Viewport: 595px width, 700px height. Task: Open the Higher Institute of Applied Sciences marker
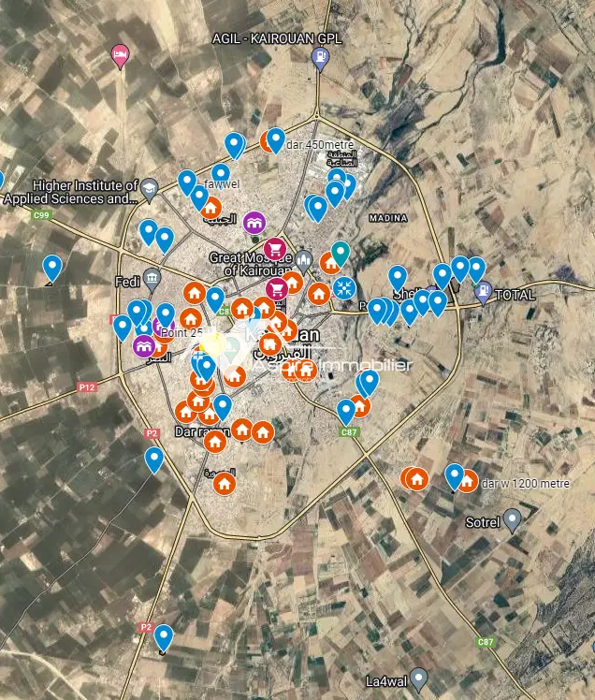click(x=149, y=192)
